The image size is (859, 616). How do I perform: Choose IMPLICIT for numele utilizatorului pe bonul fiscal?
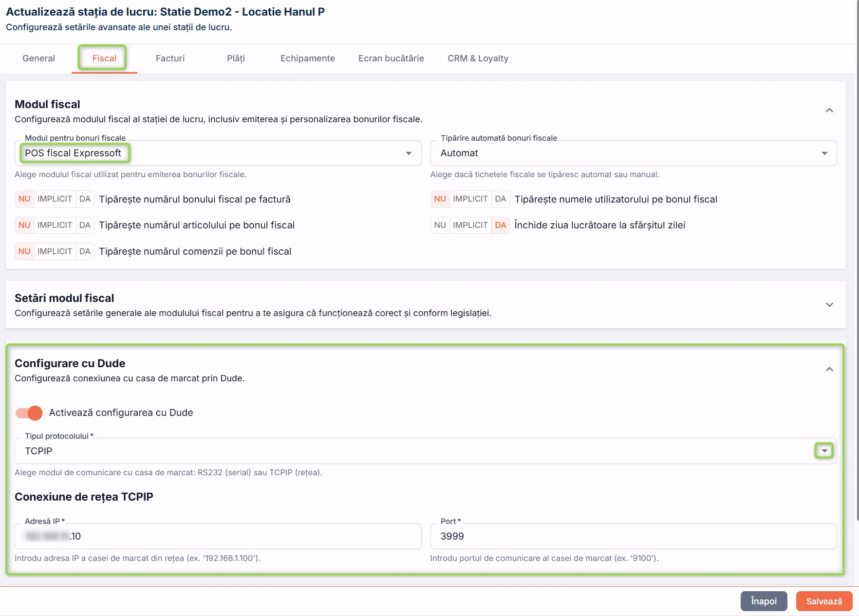(470, 199)
